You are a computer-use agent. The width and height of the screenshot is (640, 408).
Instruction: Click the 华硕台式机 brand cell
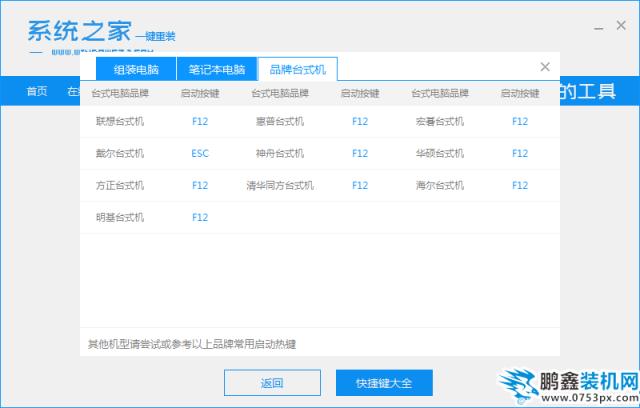[440, 153]
